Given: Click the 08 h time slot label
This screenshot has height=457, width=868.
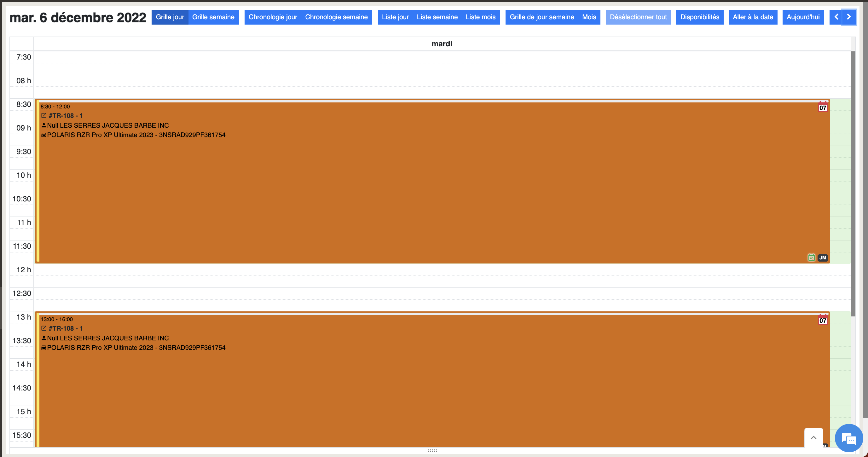Looking at the screenshot, I should click(x=24, y=81).
